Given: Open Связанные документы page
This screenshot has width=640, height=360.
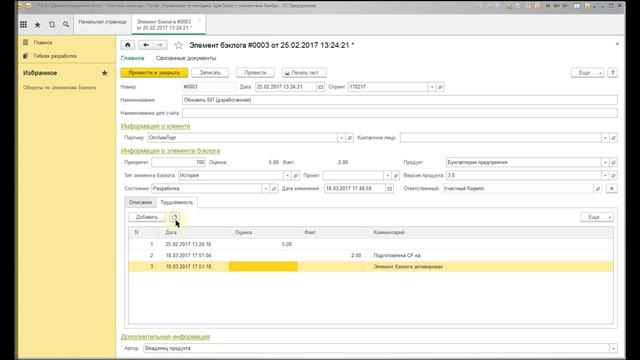Looking at the screenshot, I should [x=186, y=58].
